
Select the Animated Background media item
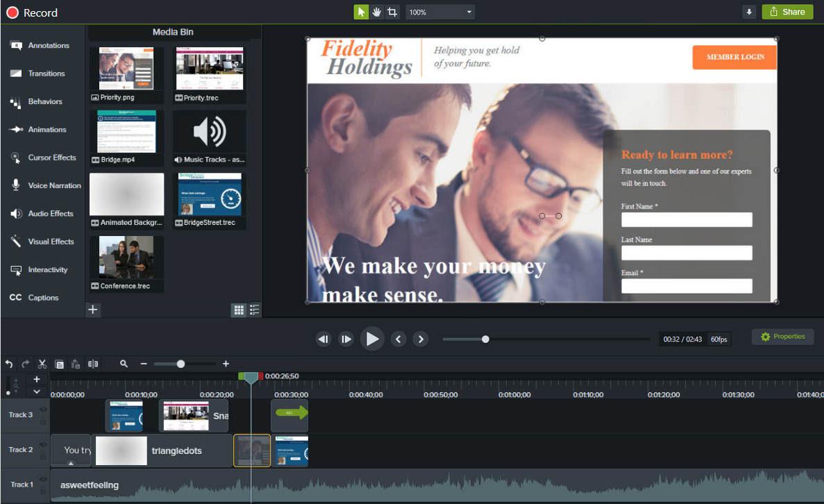[126, 201]
